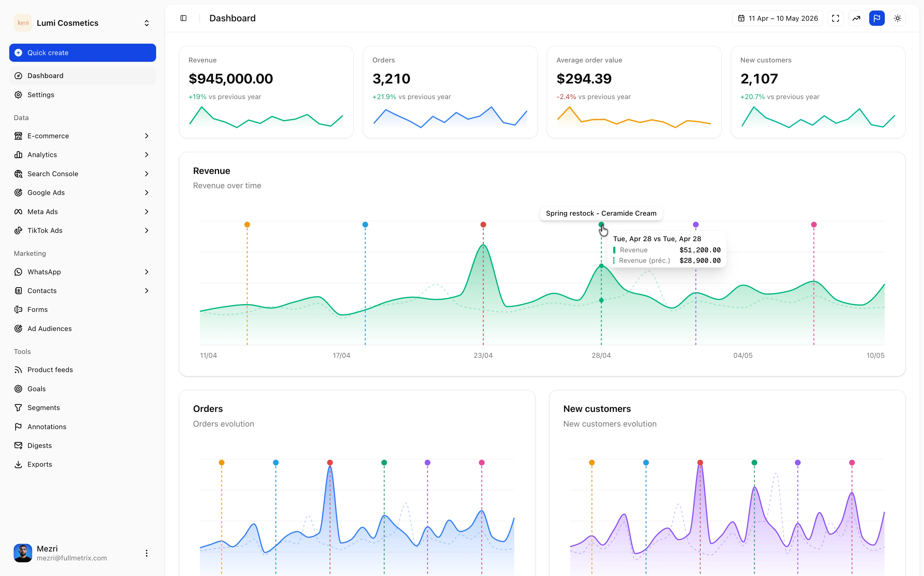Viewport: 924px width, 576px height.
Task: Click the Product feeds RSS icon
Action: pyautogui.click(x=18, y=370)
